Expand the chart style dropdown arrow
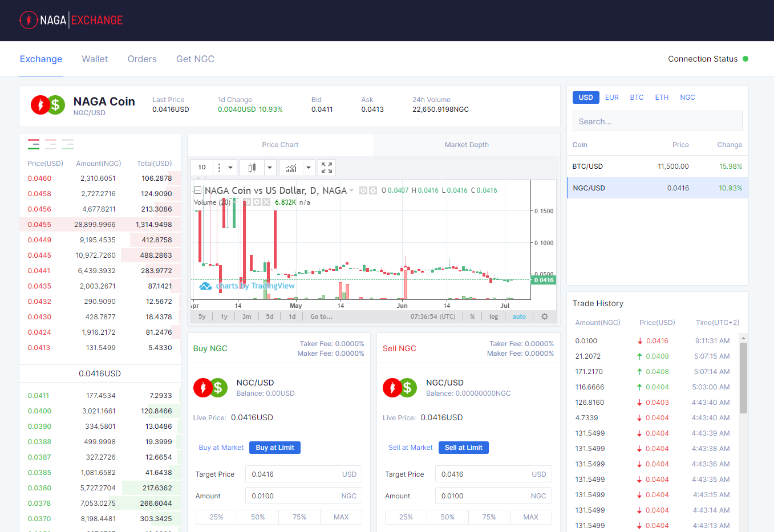This screenshot has width=774, height=532. click(x=270, y=168)
